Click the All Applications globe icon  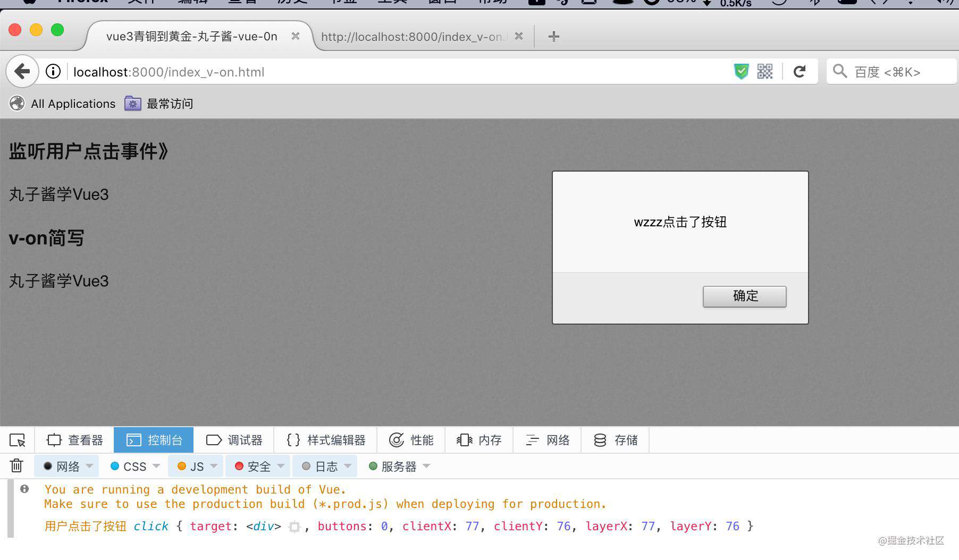(x=17, y=103)
